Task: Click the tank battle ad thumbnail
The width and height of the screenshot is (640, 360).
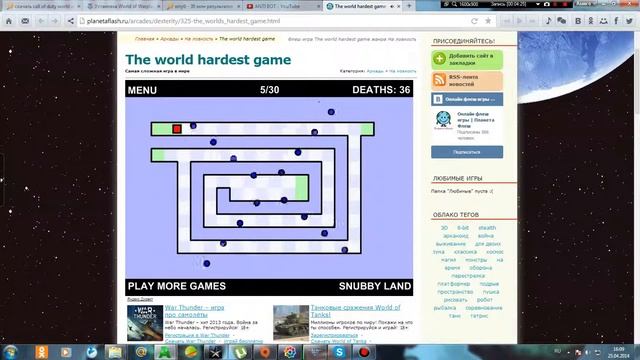Action: (291, 323)
